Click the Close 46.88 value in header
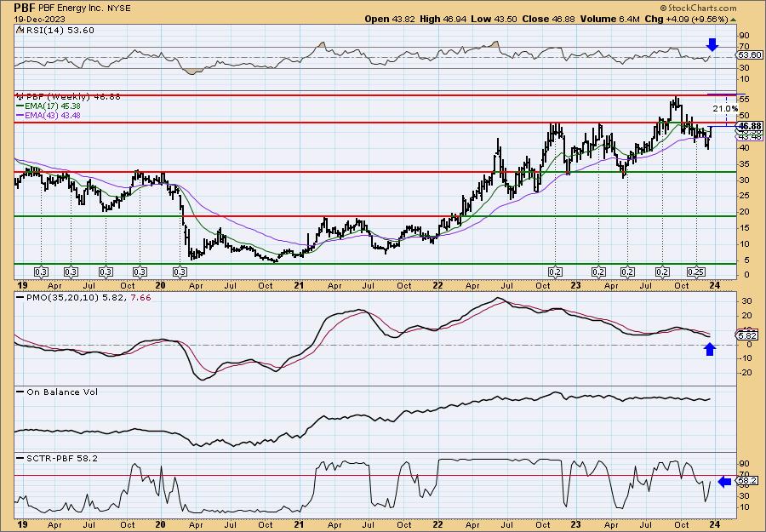766x532 pixels. pyautogui.click(x=549, y=19)
